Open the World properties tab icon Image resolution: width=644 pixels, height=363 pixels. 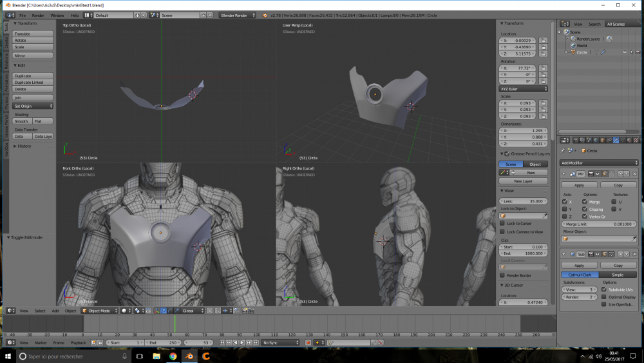(596, 140)
